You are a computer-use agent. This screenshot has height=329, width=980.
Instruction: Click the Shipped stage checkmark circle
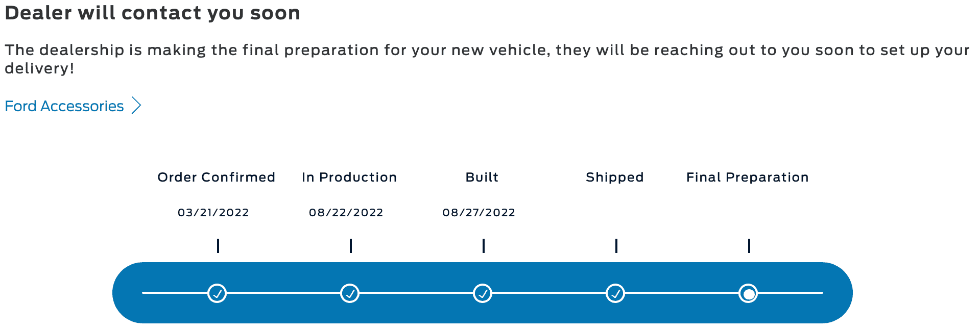point(615,293)
